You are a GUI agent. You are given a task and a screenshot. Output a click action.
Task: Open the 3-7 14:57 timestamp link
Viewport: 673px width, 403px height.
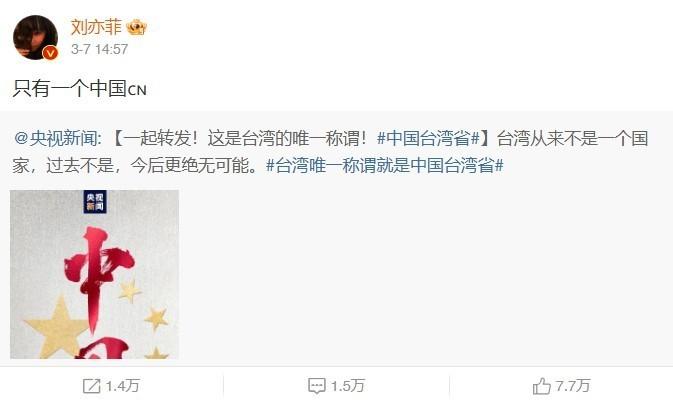(x=100, y=49)
